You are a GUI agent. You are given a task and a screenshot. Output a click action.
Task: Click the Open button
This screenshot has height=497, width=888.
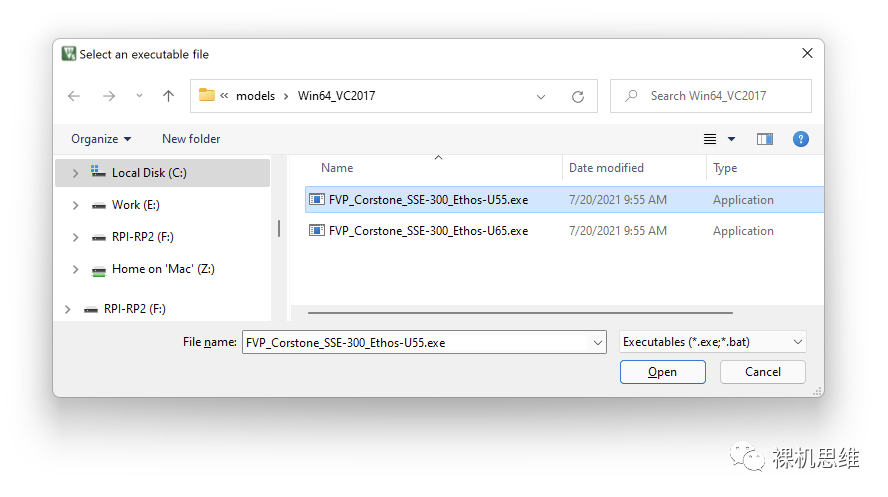[x=663, y=372]
